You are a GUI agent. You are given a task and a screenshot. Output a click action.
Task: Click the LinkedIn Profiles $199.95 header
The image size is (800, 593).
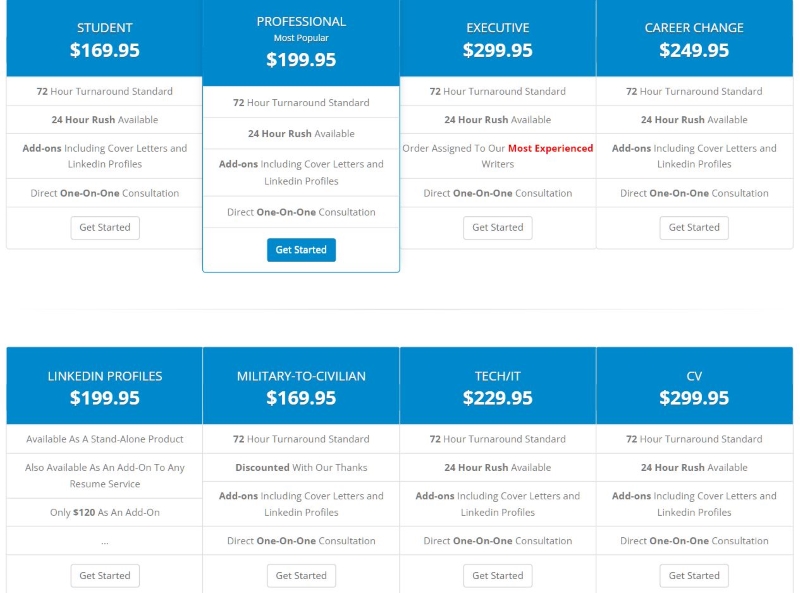pyautogui.click(x=105, y=386)
